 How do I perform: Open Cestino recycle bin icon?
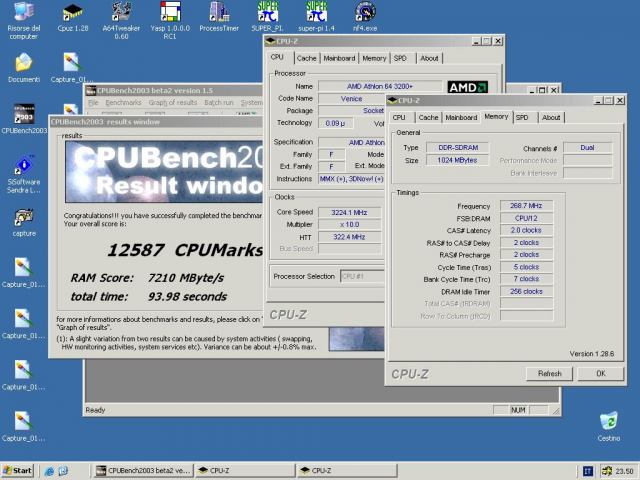click(x=609, y=427)
